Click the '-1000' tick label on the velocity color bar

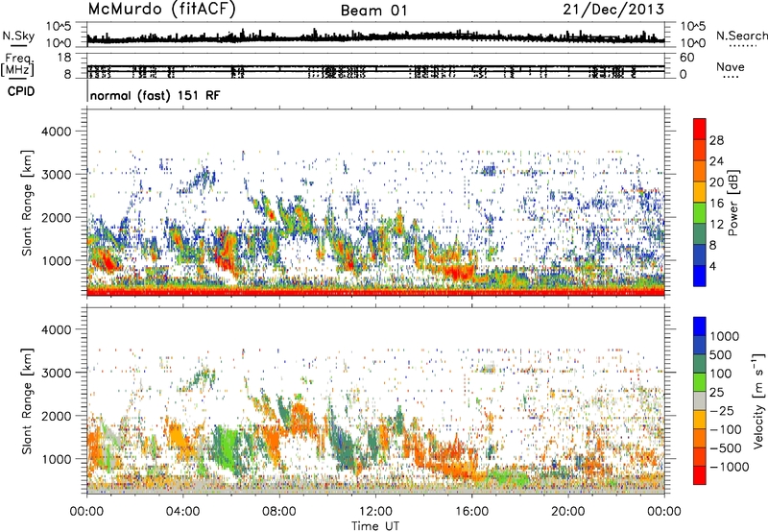730,467
